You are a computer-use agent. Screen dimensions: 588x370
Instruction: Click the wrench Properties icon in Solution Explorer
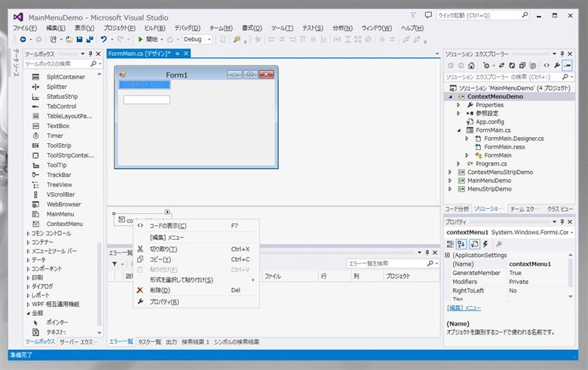tap(557, 66)
